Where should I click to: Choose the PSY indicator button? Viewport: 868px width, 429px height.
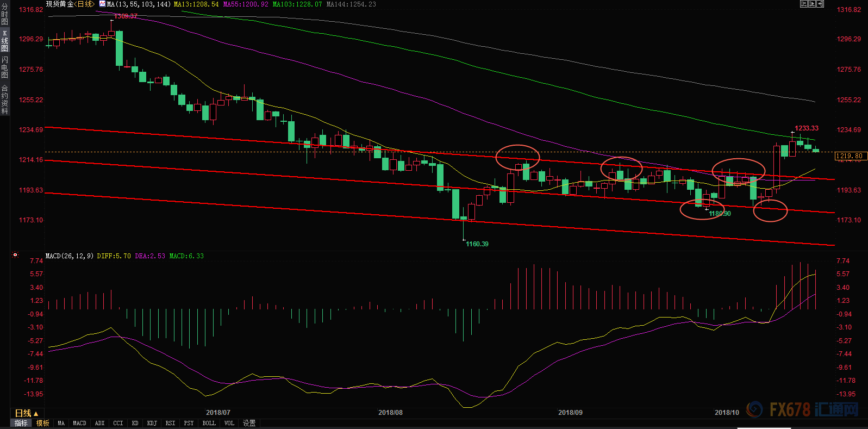[x=189, y=423]
